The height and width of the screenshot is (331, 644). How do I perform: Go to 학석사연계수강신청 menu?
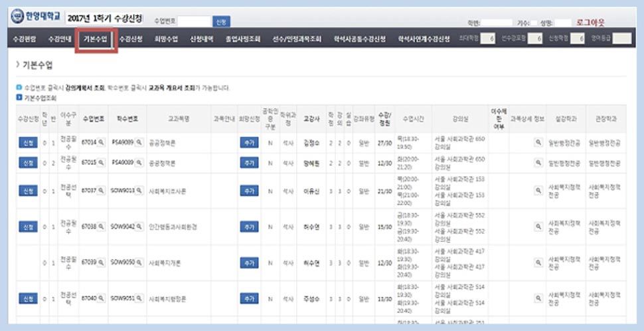[424, 39]
